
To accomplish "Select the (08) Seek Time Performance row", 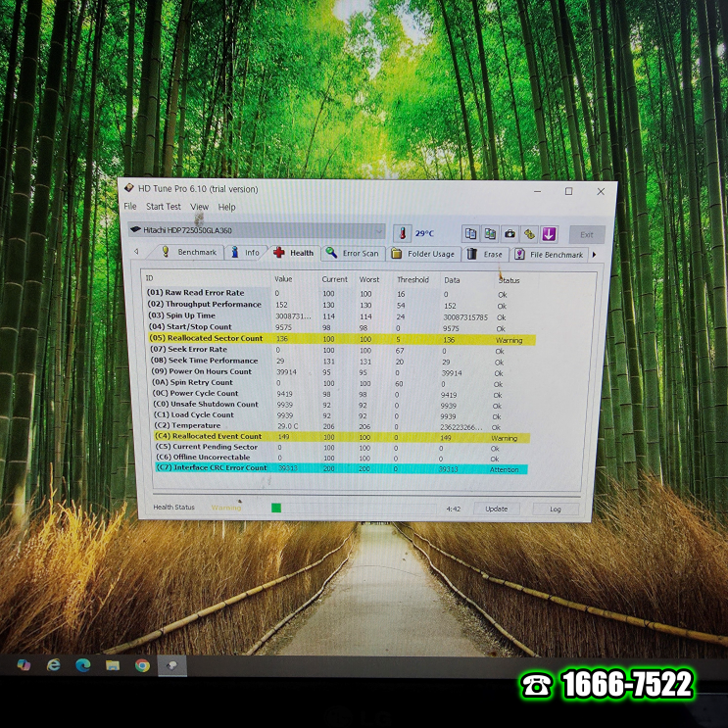I will (x=341, y=362).
